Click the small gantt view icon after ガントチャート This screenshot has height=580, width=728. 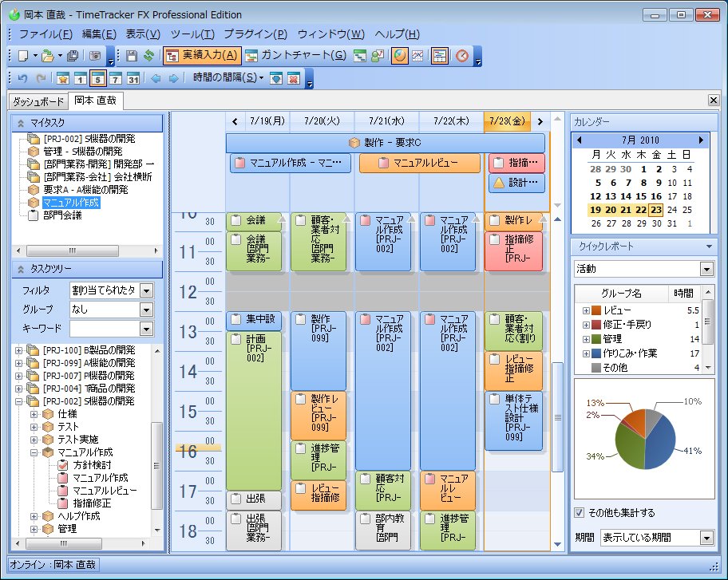[x=360, y=56]
